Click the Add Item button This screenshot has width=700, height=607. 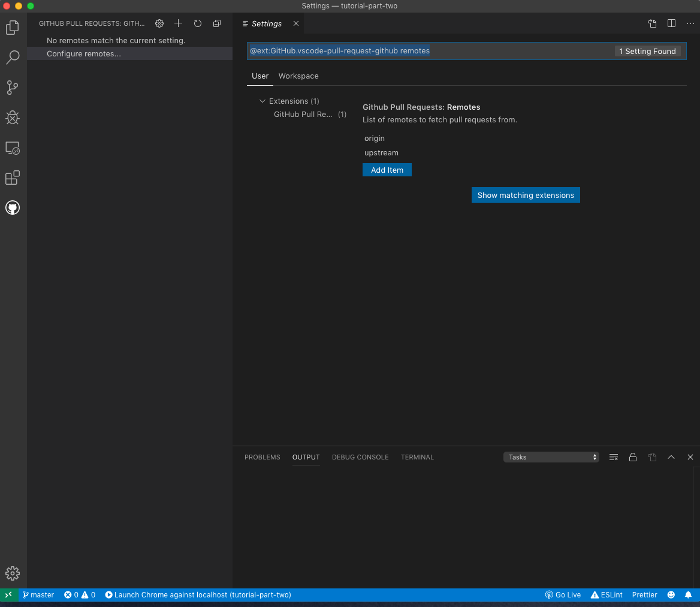click(x=387, y=170)
